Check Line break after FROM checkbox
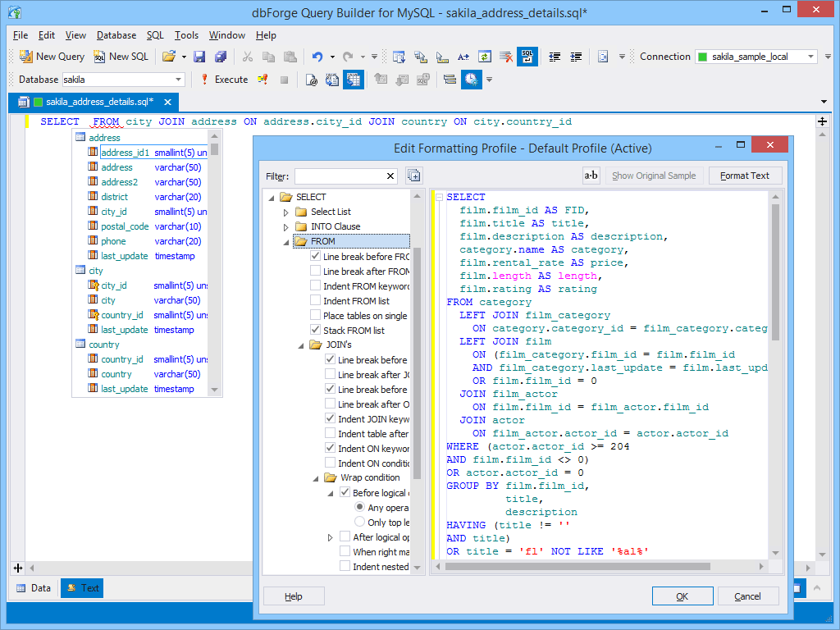Screen dimensions: 840x630 point(316,271)
